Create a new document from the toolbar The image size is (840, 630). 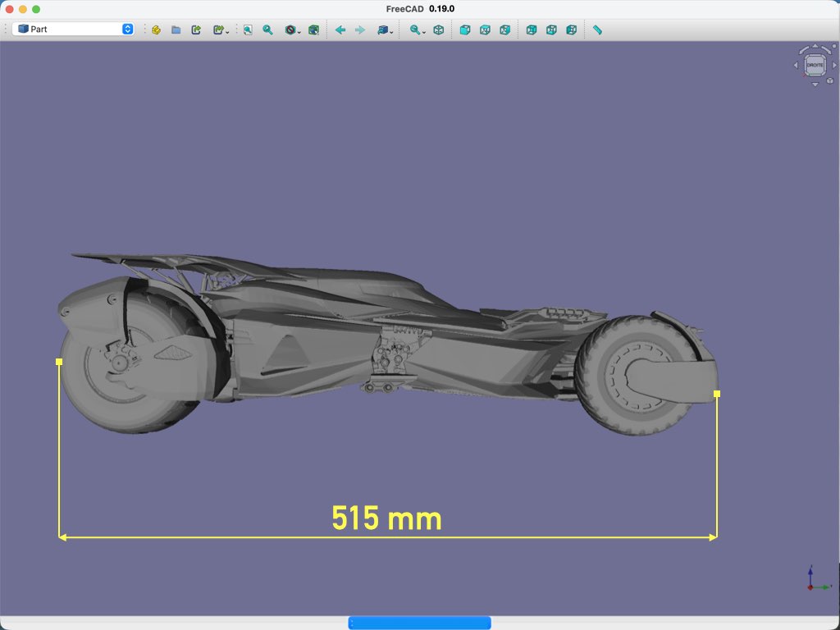tap(156, 30)
